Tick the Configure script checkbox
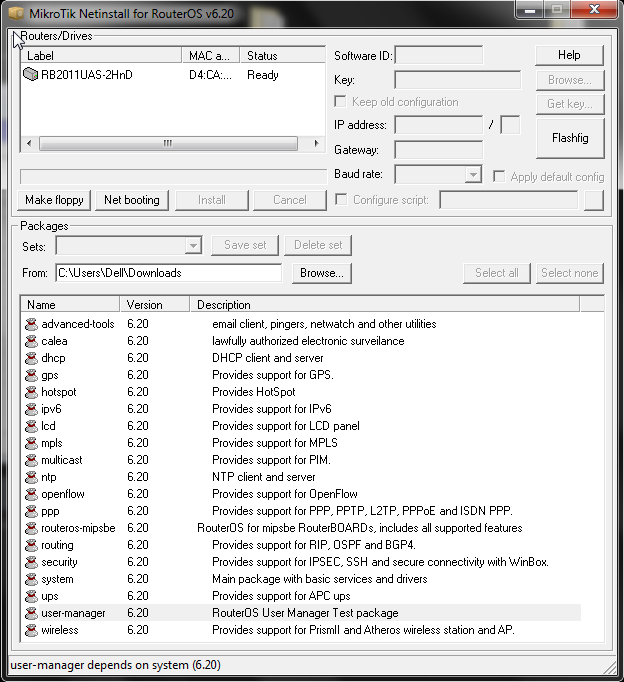Image resolution: width=624 pixels, height=682 pixels. pyautogui.click(x=341, y=200)
